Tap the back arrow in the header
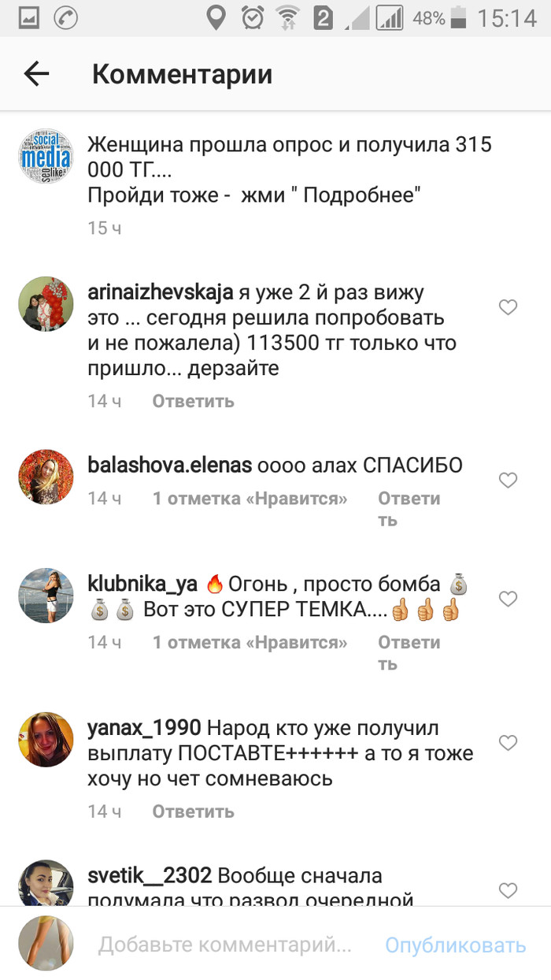 tap(36, 74)
